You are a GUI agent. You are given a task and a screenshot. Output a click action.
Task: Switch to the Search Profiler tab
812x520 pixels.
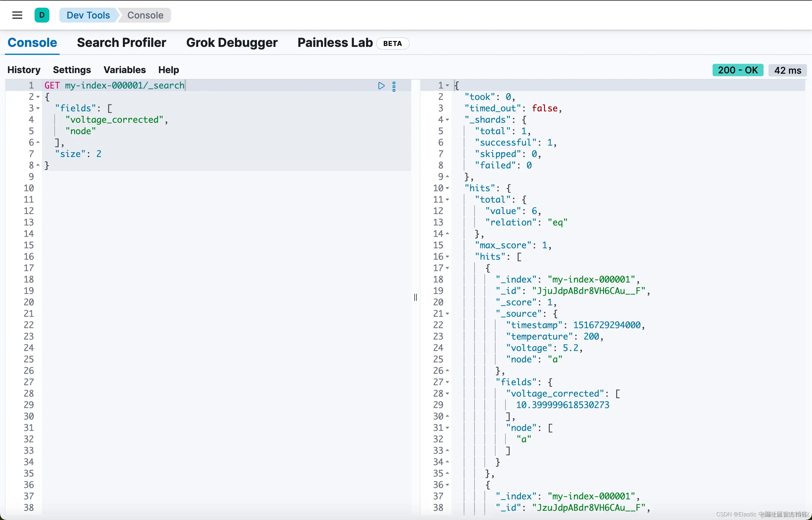(x=121, y=43)
